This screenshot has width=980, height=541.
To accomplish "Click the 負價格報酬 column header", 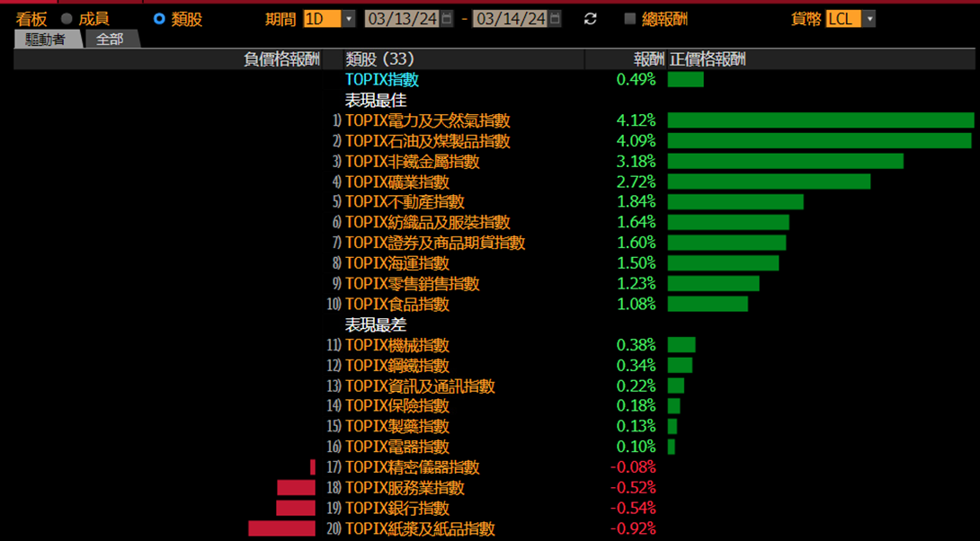I will (282, 59).
